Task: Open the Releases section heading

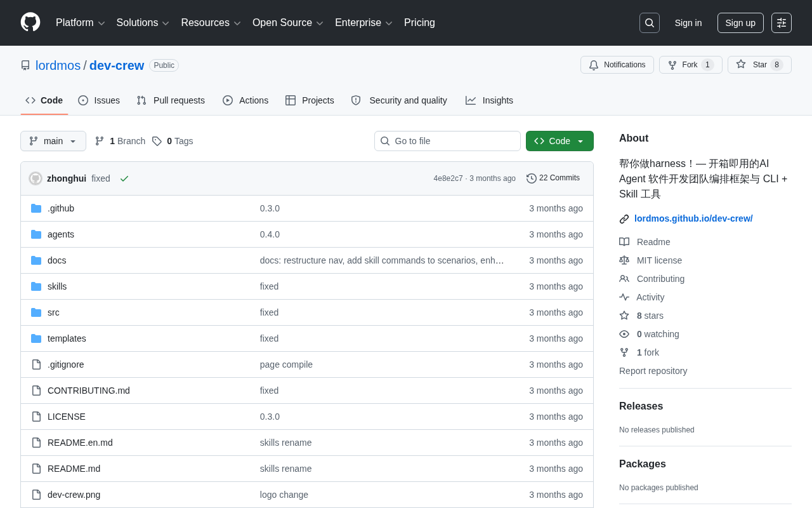Action: [x=641, y=406]
